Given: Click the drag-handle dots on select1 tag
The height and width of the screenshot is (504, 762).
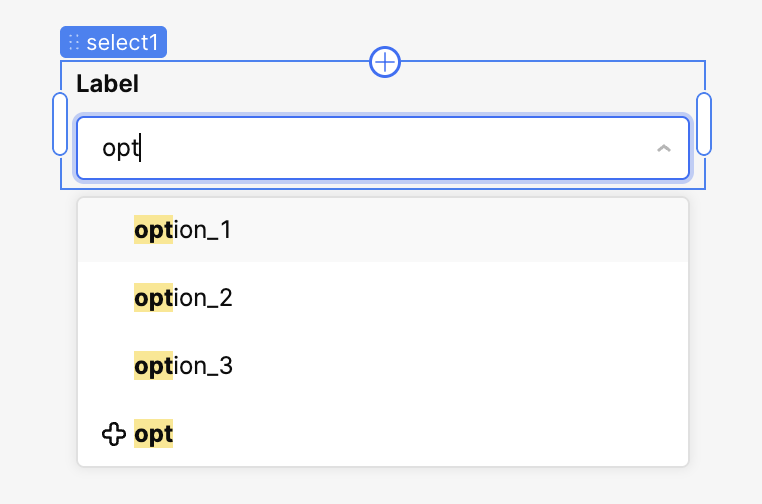Looking at the screenshot, I should click(x=74, y=42).
